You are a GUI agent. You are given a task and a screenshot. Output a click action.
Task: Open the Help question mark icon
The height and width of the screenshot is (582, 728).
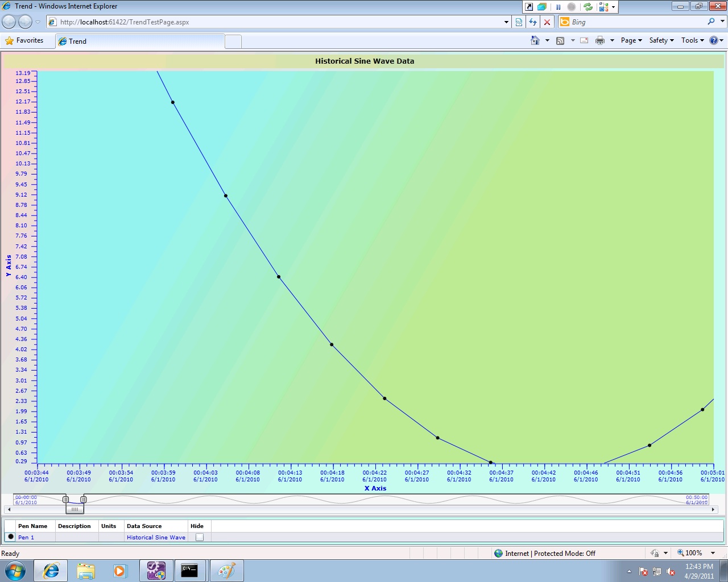pyautogui.click(x=714, y=40)
